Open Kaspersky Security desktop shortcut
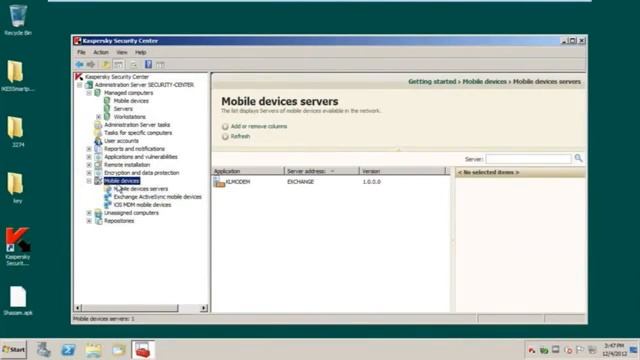Image resolution: width=640 pixels, height=360 pixels. (18, 247)
